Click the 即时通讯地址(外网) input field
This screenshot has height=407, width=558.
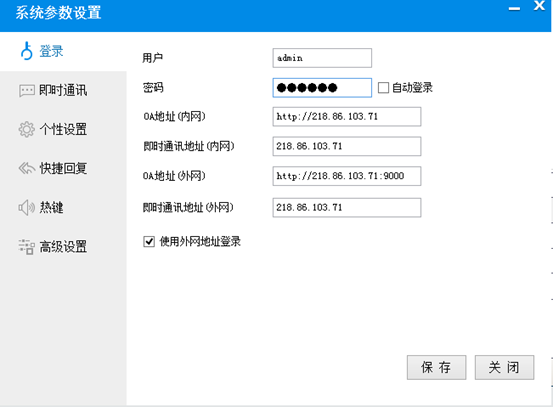coord(347,207)
